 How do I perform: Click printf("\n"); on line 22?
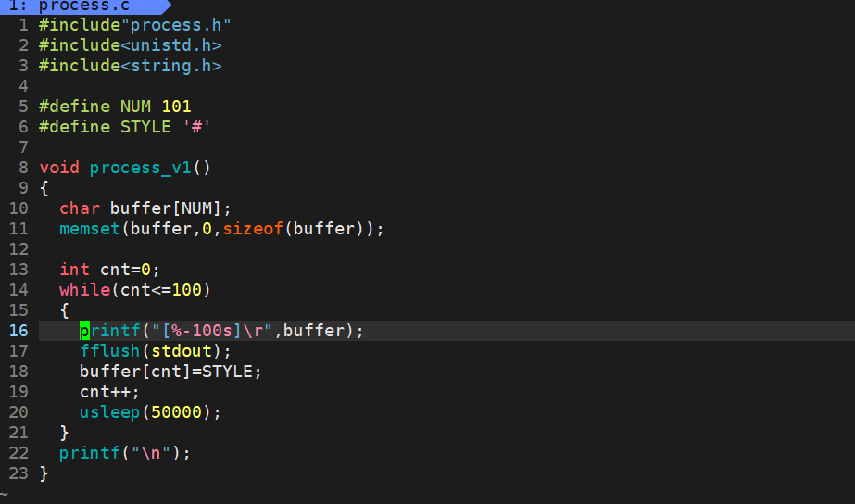pyautogui.click(x=125, y=453)
